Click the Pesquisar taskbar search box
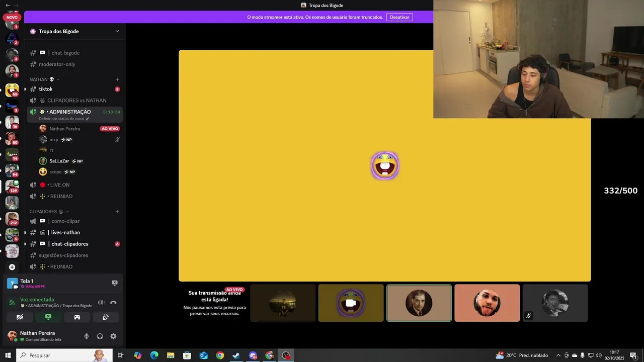The image size is (644, 362). pos(64,355)
